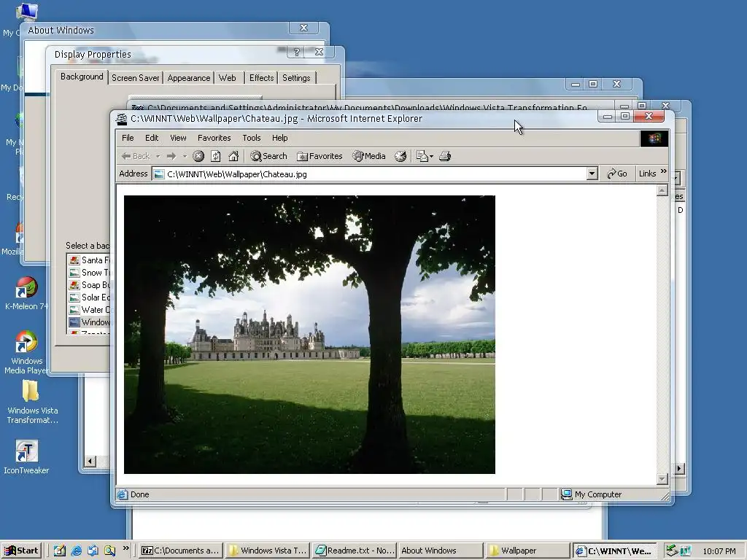Click the Display Properties help question button
This screenshot has height=560, width=747.
coord(296,52)
